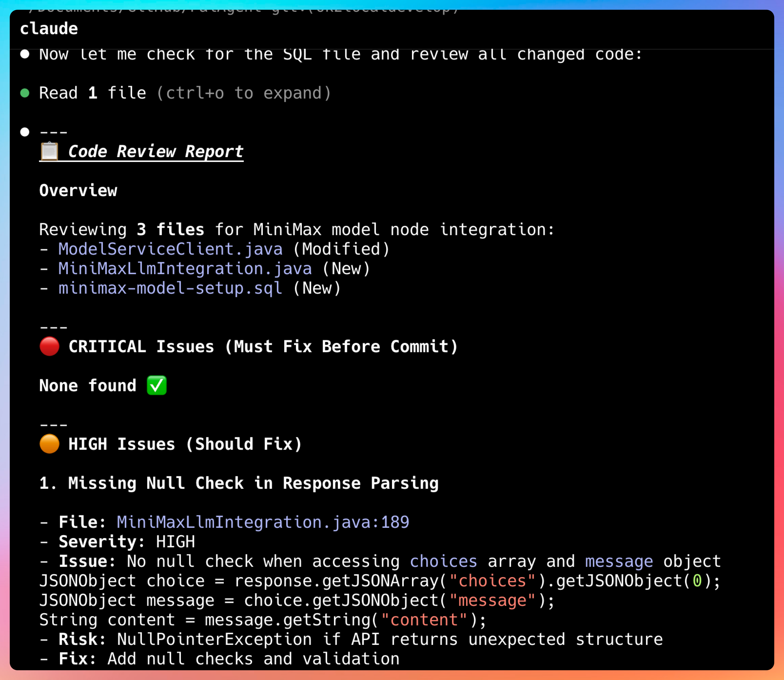This screenshot has width=784, height=680.
Task: Open the minimax-model-setup.sql file link
Action: tap(170, 288)
